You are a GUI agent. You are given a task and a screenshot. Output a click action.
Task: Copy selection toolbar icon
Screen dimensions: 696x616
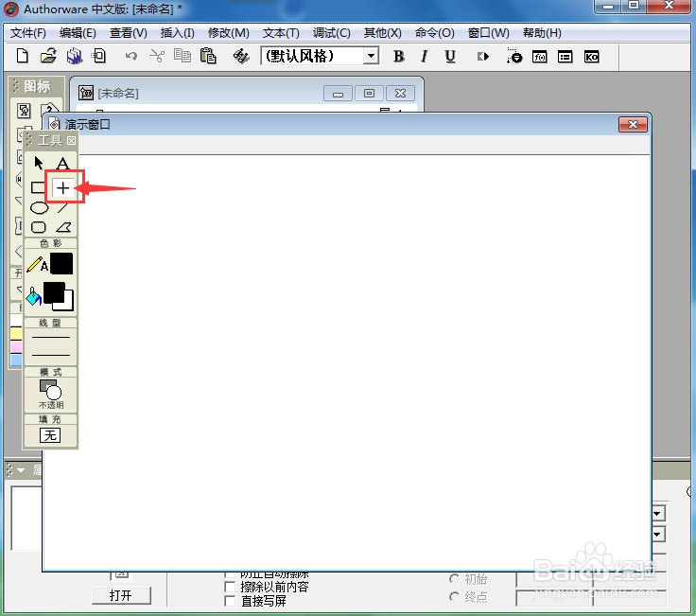click(x=182, y=57)
